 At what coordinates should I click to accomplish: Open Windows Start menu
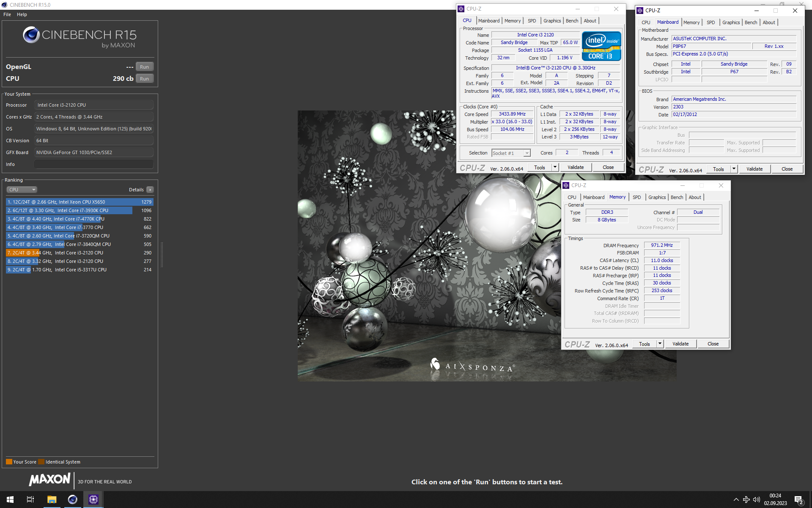[x=10, y=500]
